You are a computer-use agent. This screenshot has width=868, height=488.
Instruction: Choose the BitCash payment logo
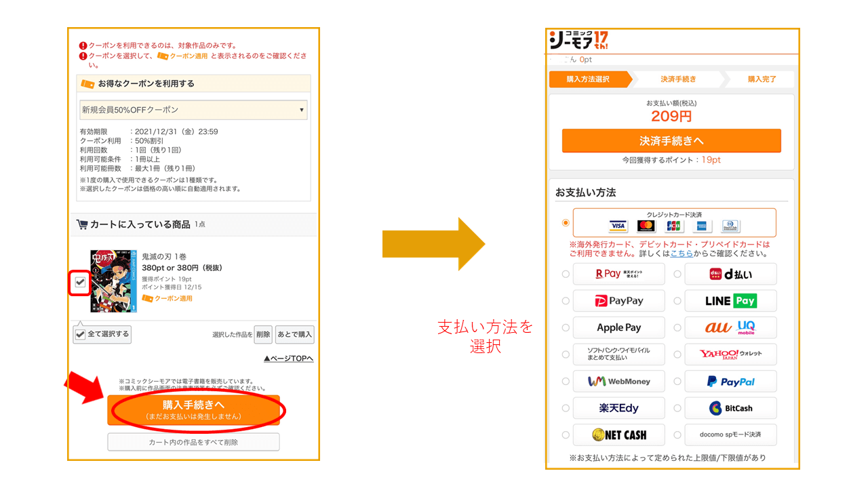730,408
